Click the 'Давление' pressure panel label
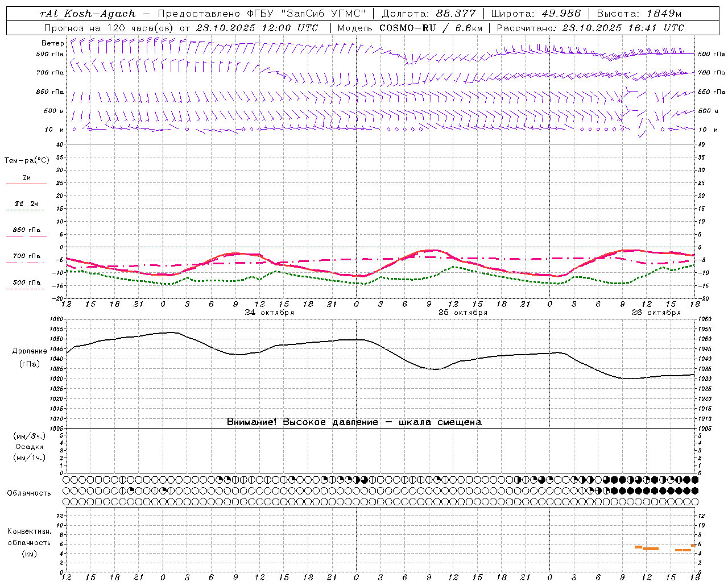The image size is (728, 582). click(30, 351)
